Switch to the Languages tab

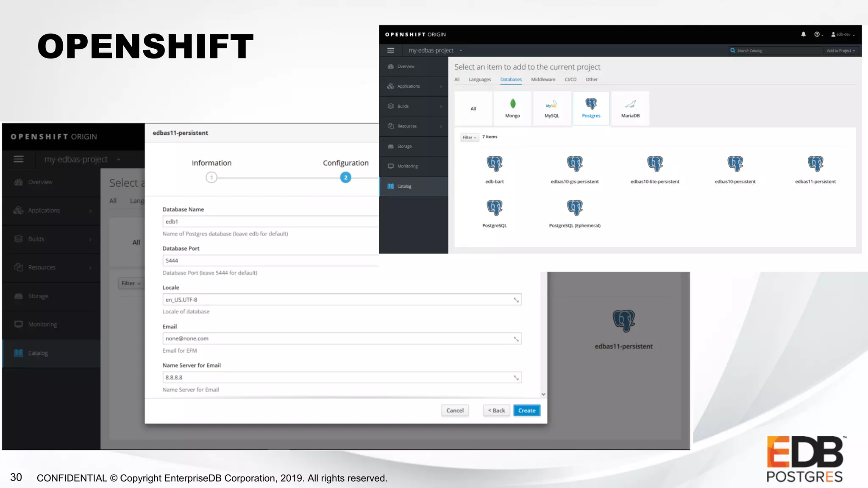479,80
